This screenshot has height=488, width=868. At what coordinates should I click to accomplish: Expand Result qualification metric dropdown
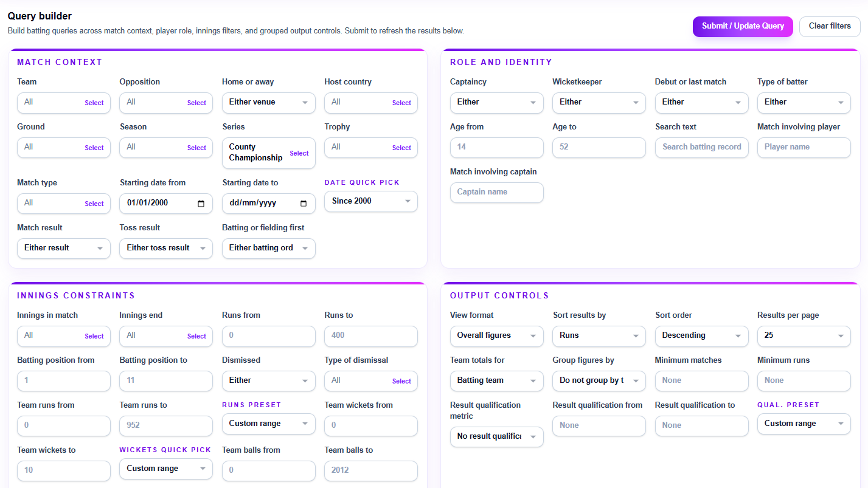coord(497,437)
